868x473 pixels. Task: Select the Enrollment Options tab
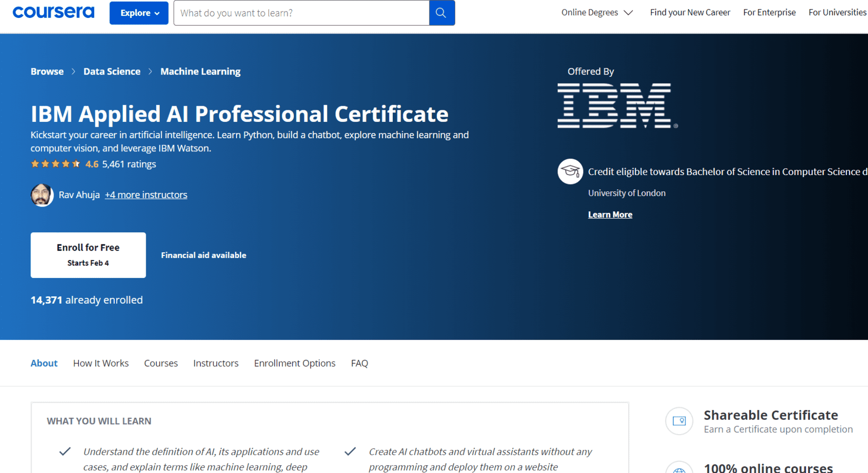pyautogui.click(x=294, y=363)
